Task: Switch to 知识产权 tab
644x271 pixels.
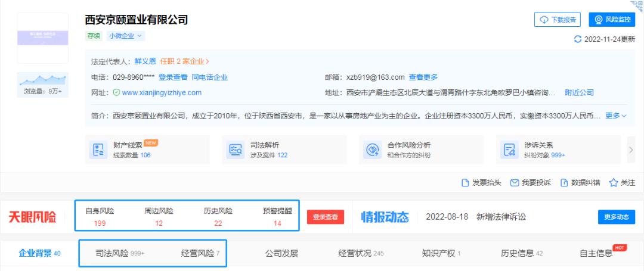Action: (x=441, y=253)
